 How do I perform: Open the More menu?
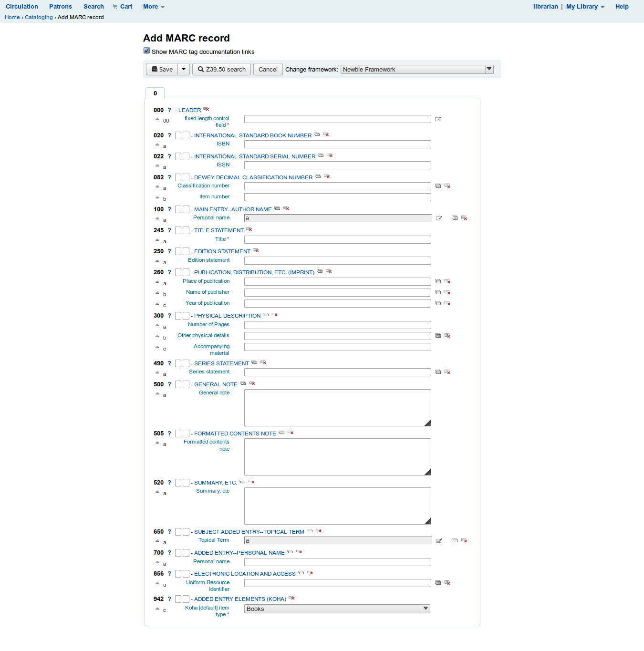tap(154, 7)
